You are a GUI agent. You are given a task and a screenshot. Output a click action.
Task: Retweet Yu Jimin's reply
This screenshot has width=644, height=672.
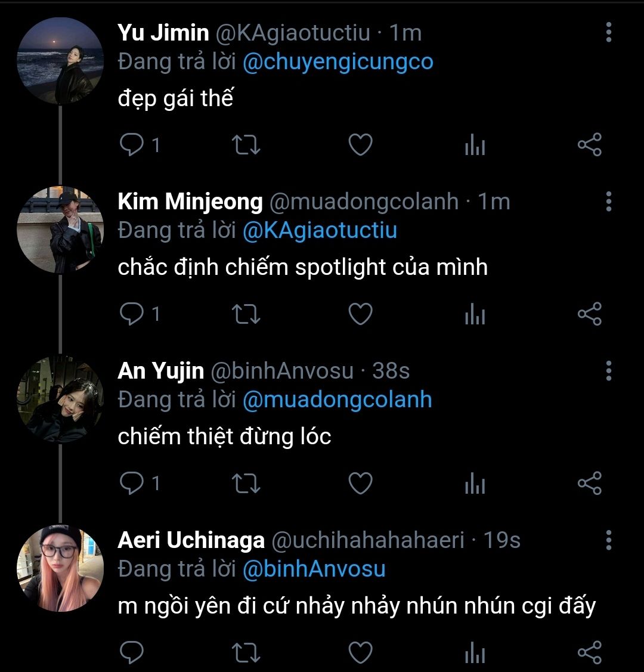coord(246,145)
